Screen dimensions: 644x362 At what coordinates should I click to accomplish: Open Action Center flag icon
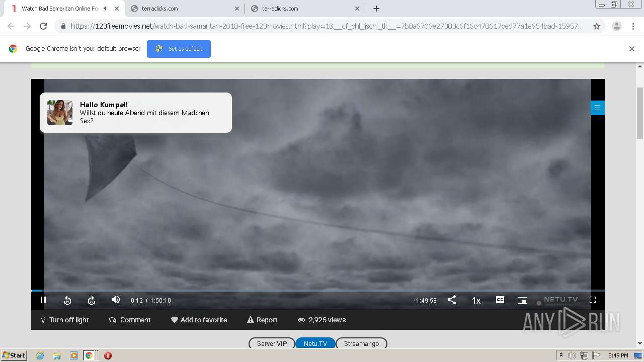(595, 355)
